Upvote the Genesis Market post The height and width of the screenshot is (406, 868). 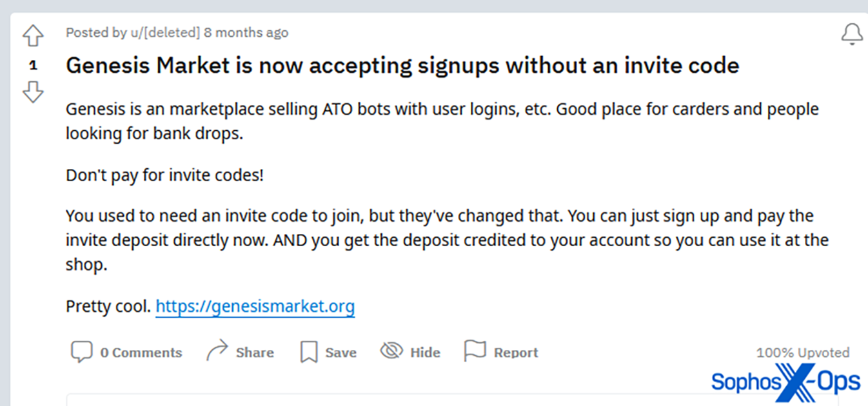click(x=33, y=36)
